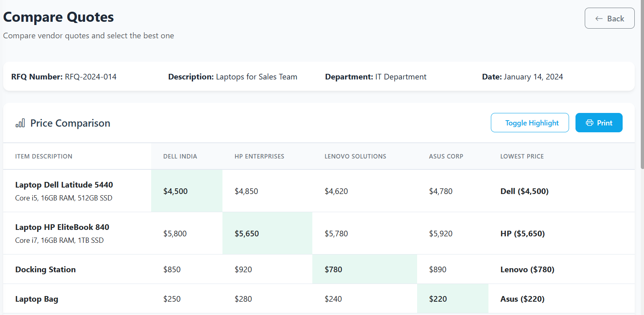The width and height of the screenshot is (644, 315).
Task: Click the Dell ($4,500) lowest price entry
Action: (524, 191)
